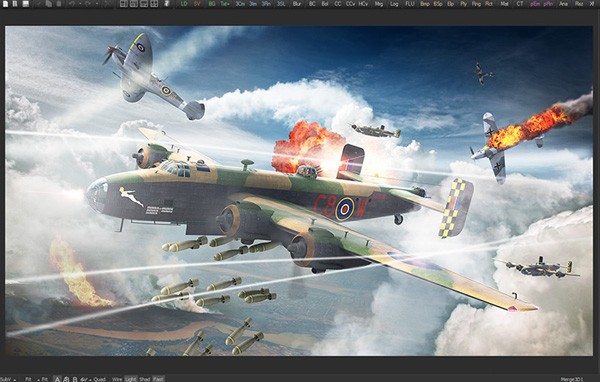
Task: Open the undo history dropdown arrow
Action: click(x=80, y=4)
